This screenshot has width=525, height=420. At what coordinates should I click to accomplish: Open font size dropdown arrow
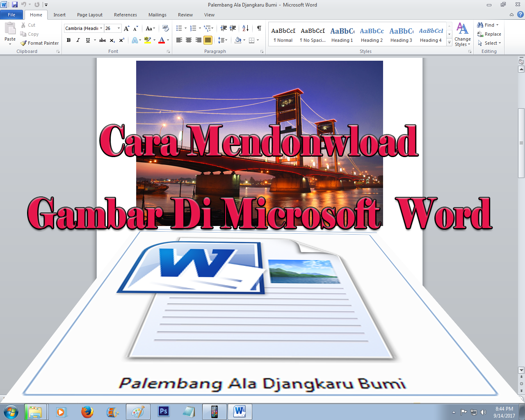[119, 28]
